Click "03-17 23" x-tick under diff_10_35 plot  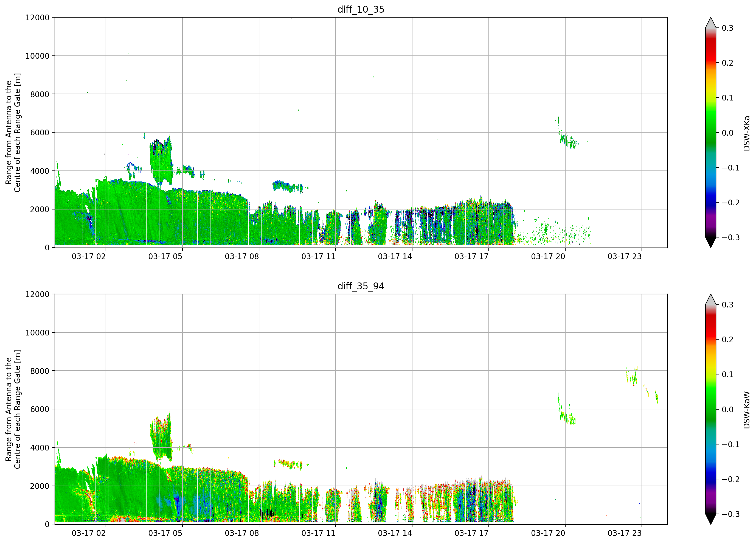625,256
